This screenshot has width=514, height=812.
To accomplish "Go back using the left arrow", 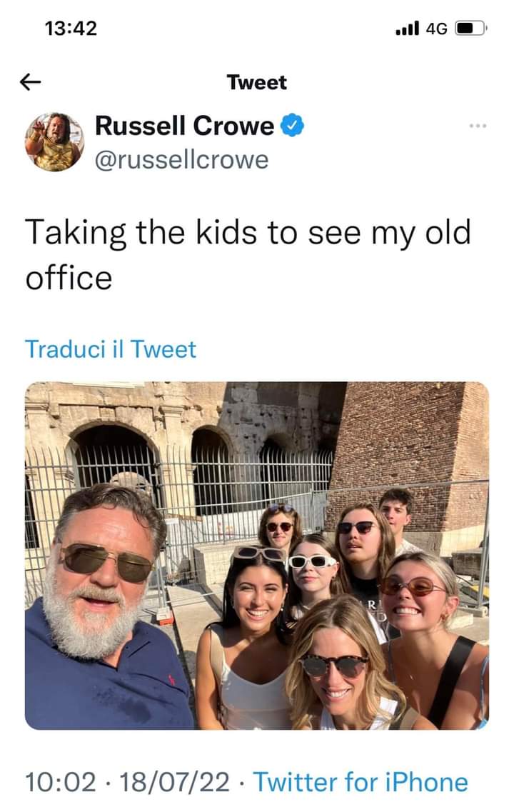I will (x=30, y=83).
